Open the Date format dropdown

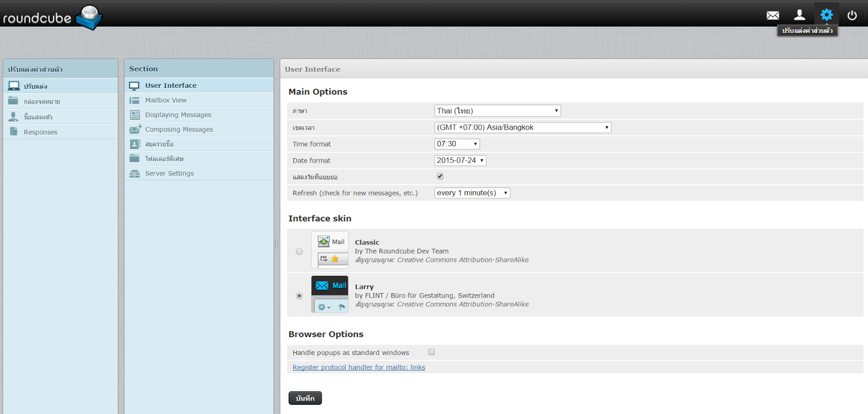coord(460,160)
